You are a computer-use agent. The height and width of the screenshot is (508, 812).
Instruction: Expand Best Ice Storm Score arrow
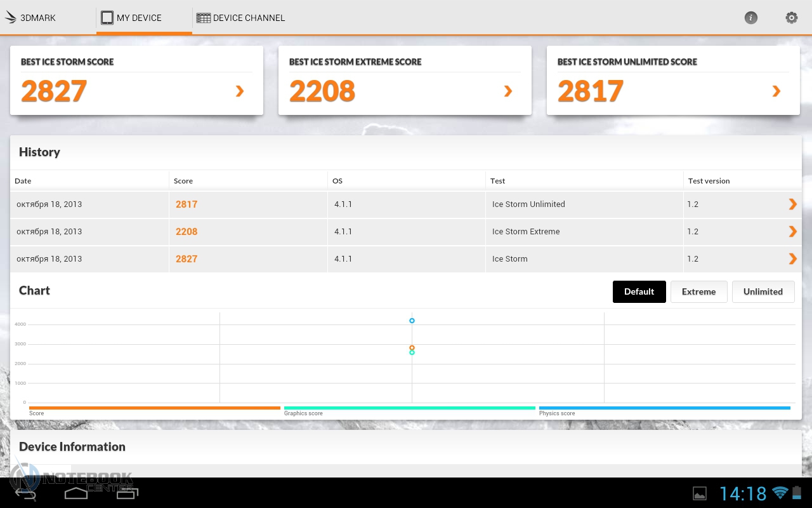[240, 91]
